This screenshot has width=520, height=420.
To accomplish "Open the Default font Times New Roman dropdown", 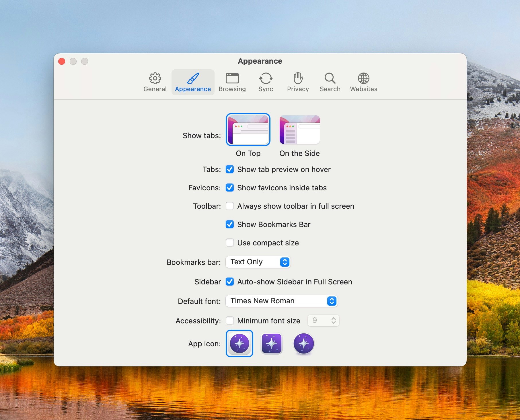I will pyautogui.click(x=281, y=301).
